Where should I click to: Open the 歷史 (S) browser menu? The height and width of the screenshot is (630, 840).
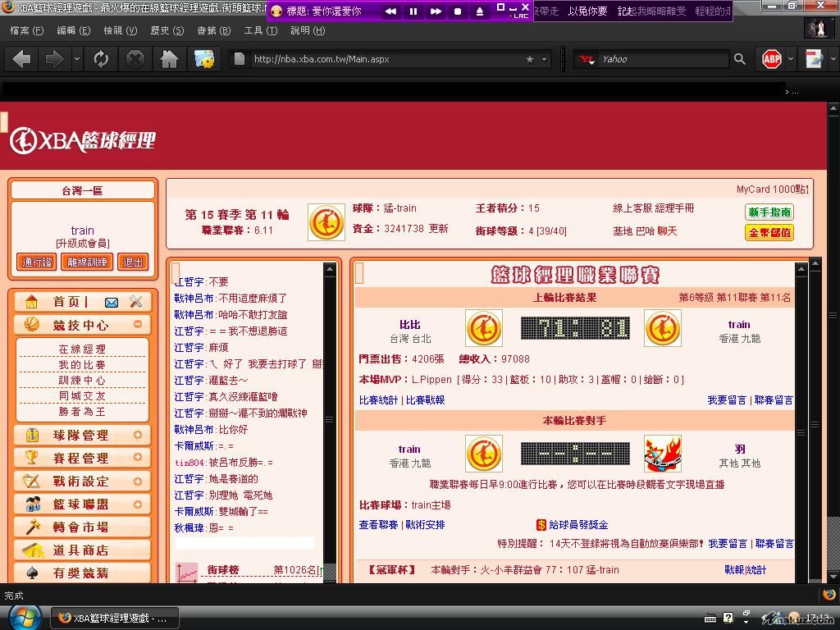[167, 30]
